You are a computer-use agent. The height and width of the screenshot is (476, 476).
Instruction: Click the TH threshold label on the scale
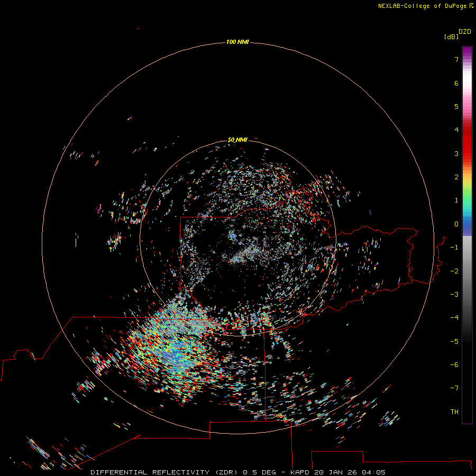(454, 412)
